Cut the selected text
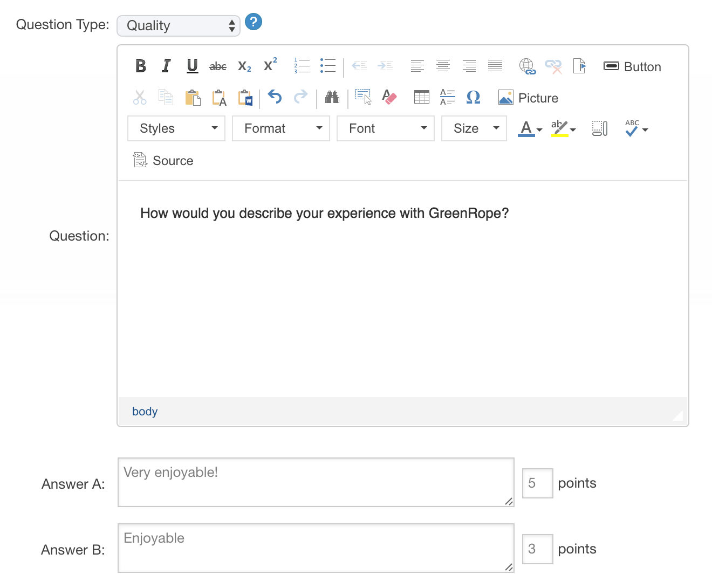 (x=140, y=98)
